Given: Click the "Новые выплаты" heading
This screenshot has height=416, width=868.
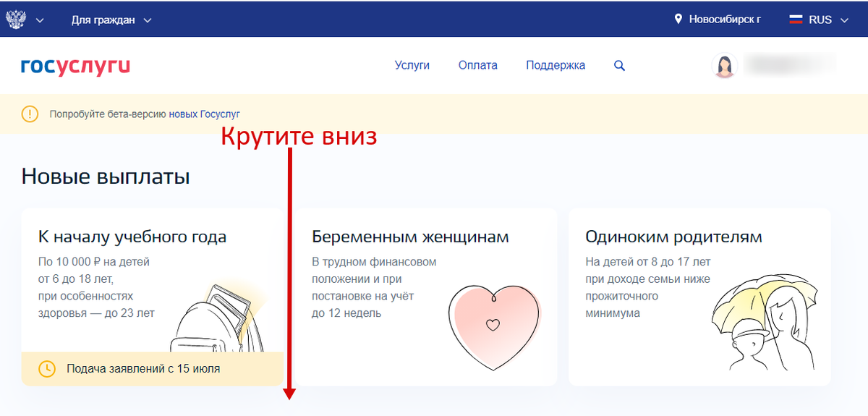Looking at the screenshot, I should click(106, 176).
